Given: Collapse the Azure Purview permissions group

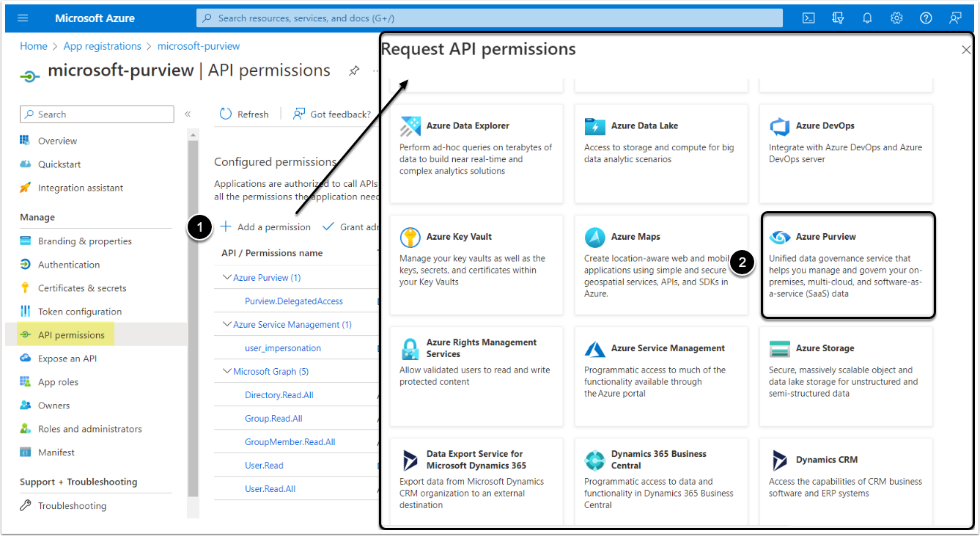Looking at the screenshot, I should click(x=226, y=278).
